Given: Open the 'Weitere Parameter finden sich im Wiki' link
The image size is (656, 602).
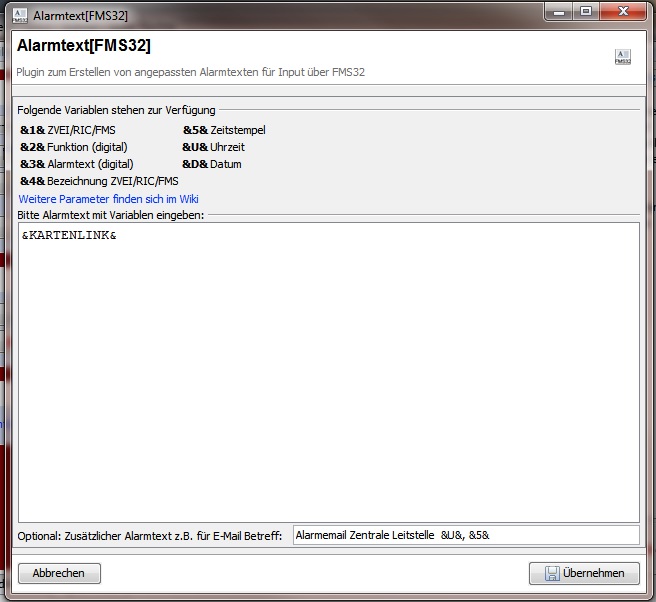Looking at the screenshot, I should 108,199.
